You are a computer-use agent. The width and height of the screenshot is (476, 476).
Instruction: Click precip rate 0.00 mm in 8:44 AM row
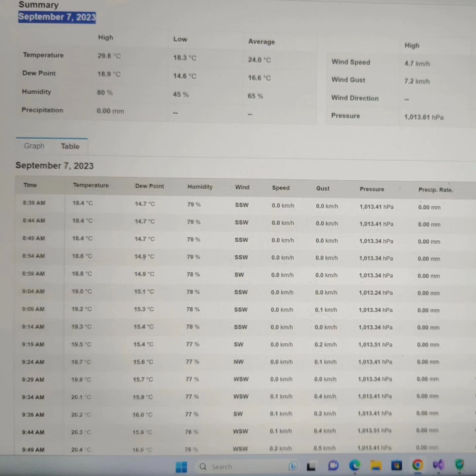[x=429, y=224]
